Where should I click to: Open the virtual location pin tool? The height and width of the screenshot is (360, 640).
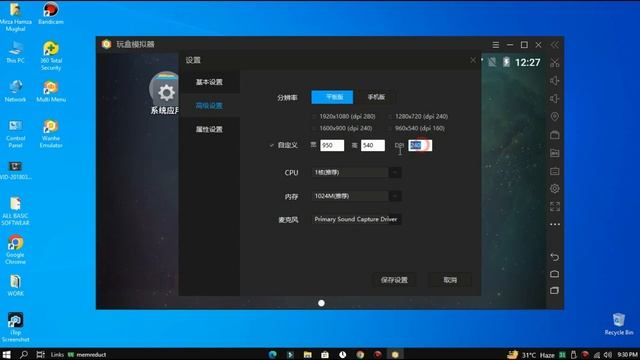click(x=555, y=117)
